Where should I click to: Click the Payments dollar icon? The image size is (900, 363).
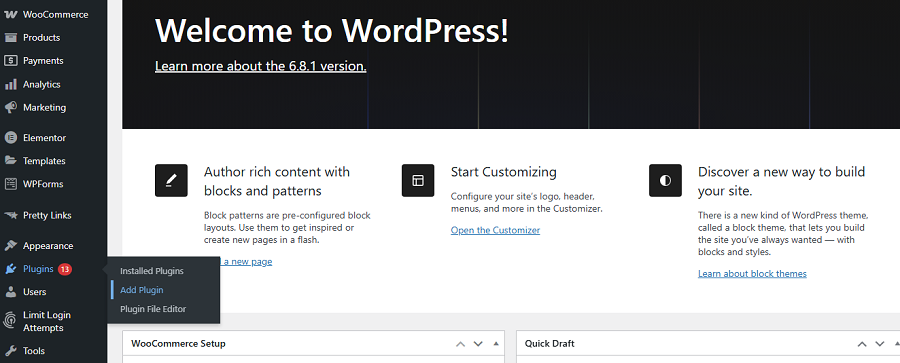(10, 60)
